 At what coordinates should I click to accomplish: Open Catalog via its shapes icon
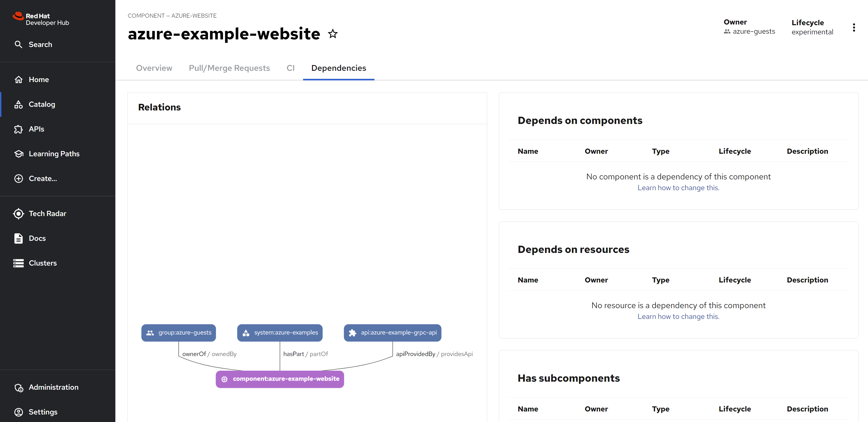click(19, 104)
